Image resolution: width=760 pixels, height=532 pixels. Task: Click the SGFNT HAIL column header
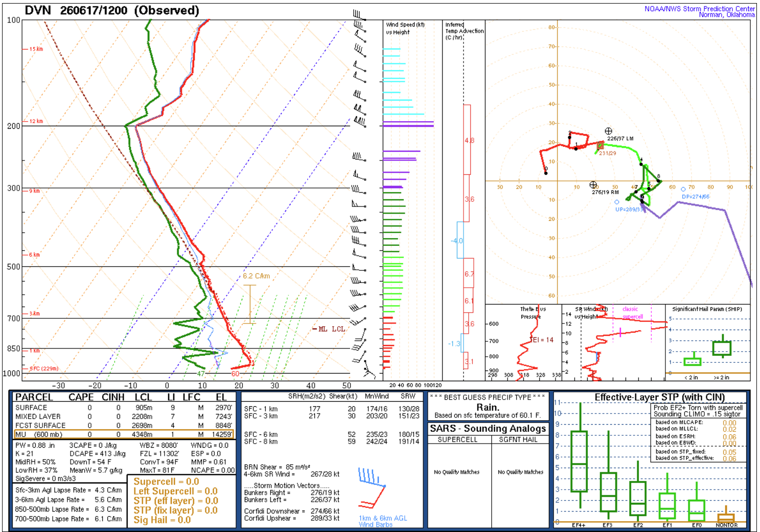click(518, 440)
